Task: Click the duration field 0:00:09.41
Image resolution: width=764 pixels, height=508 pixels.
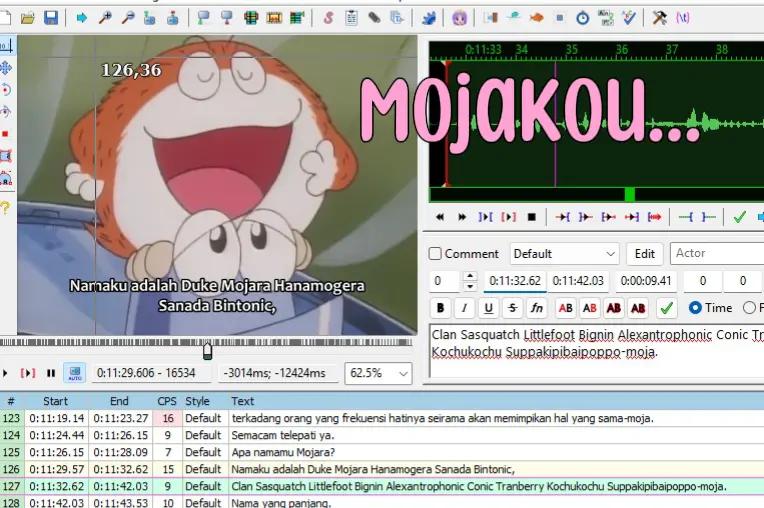Action: tap(646, 281)
